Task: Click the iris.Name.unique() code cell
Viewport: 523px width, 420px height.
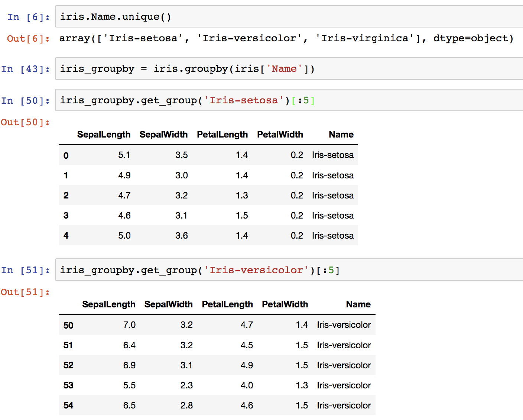Action: [x=260, y=17]
